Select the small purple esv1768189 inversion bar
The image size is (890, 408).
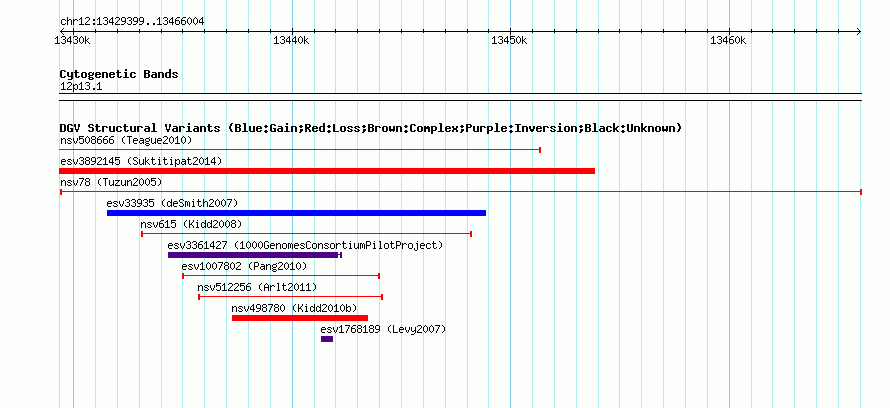(x=327, y=339)
